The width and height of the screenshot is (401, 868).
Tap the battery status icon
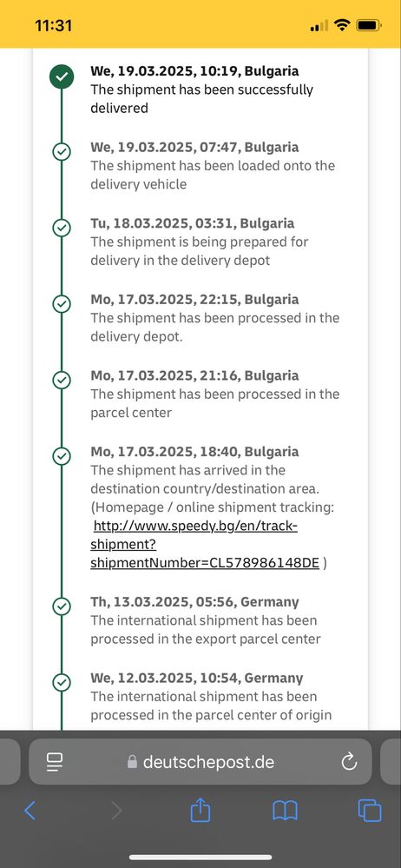[x=368, y=25]
